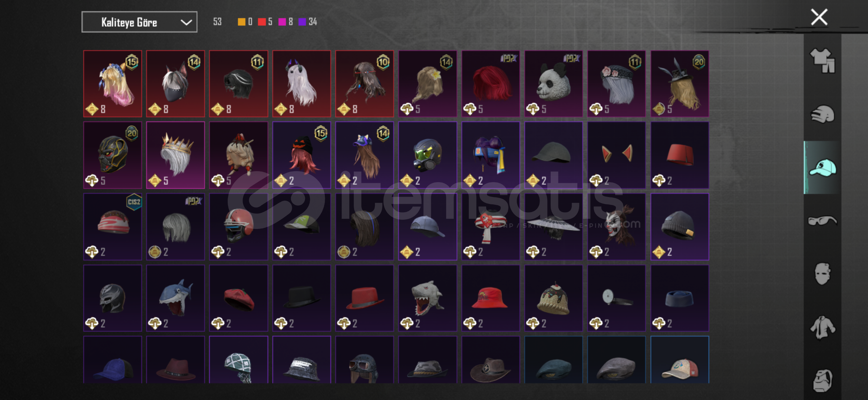Filter by the orange quality swatch
Screen dimensions: 868x400
(241, 22)
